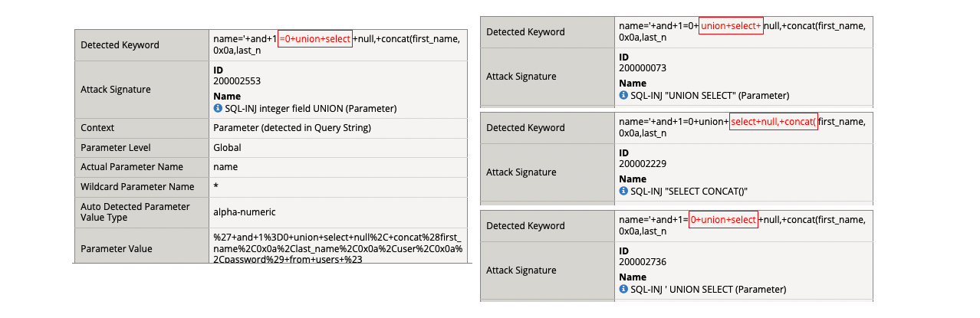980x318 pixels.
Task: Click info icon beside SQL-INJ ' UNION SELECT
Action: 623,290
